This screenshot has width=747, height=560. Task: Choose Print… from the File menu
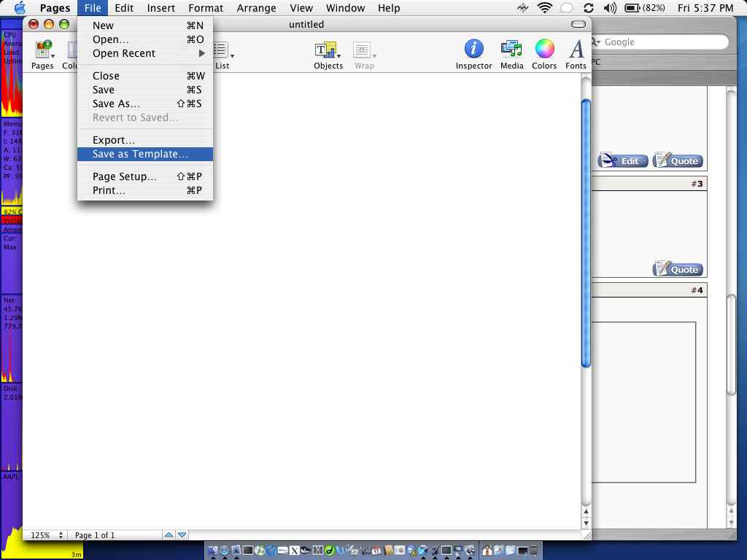pos(145,190)
